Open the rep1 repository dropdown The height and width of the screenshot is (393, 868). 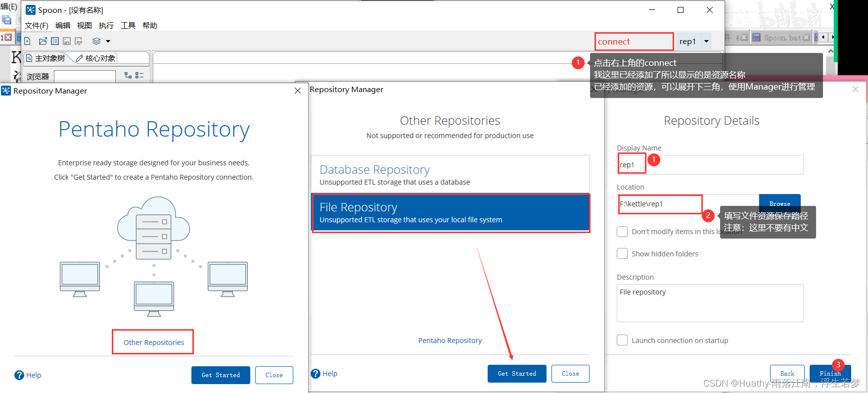point(707,42)
